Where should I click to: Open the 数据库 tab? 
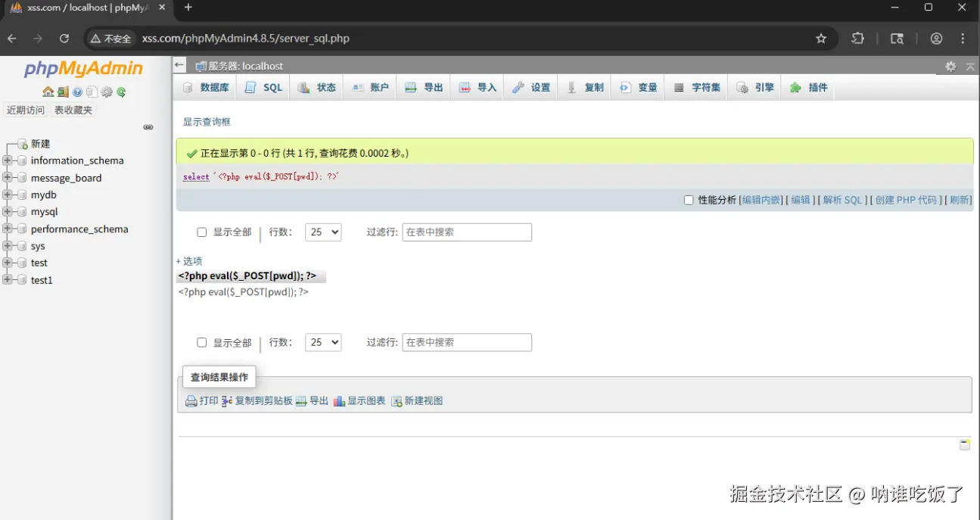pyautogui.click(x=206, y=88)
